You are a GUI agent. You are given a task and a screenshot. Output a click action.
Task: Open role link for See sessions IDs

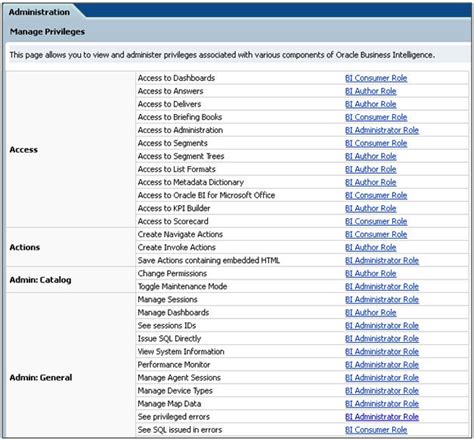(382, 326)
